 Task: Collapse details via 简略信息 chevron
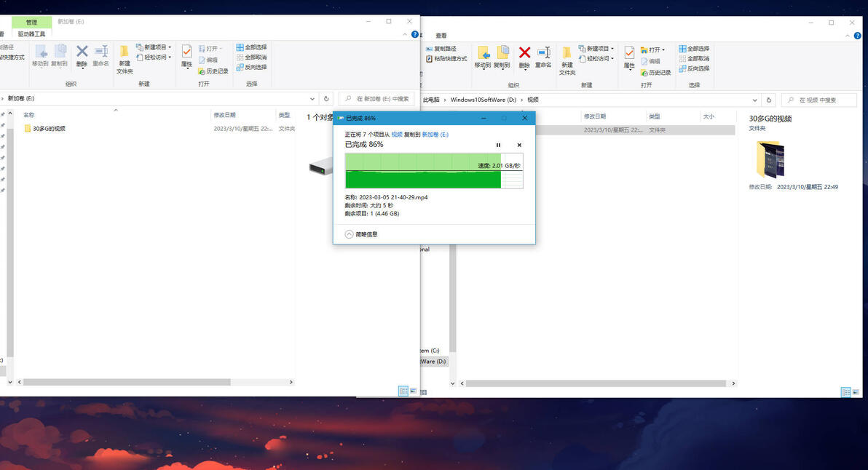349,234
